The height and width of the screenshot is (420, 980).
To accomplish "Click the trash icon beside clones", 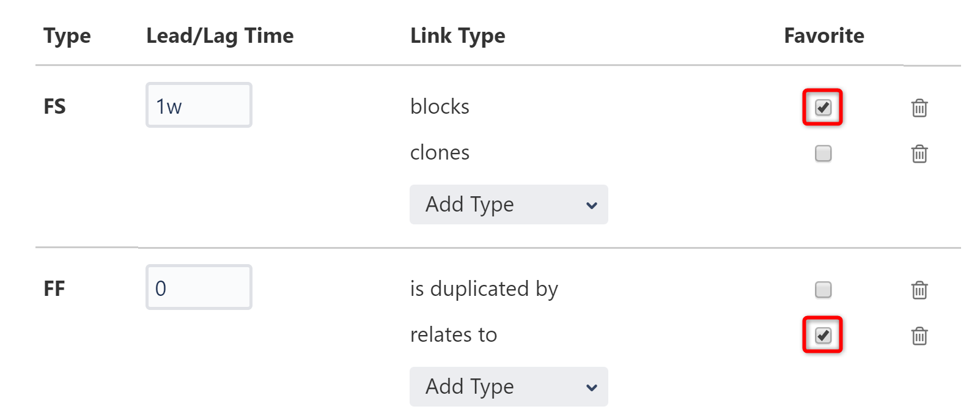I will pos(919,154).
